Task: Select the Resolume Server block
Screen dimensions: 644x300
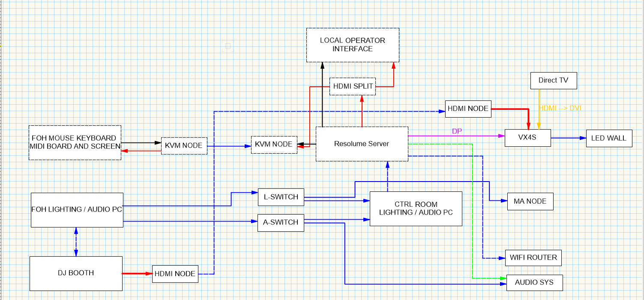Action: point(362,144)
